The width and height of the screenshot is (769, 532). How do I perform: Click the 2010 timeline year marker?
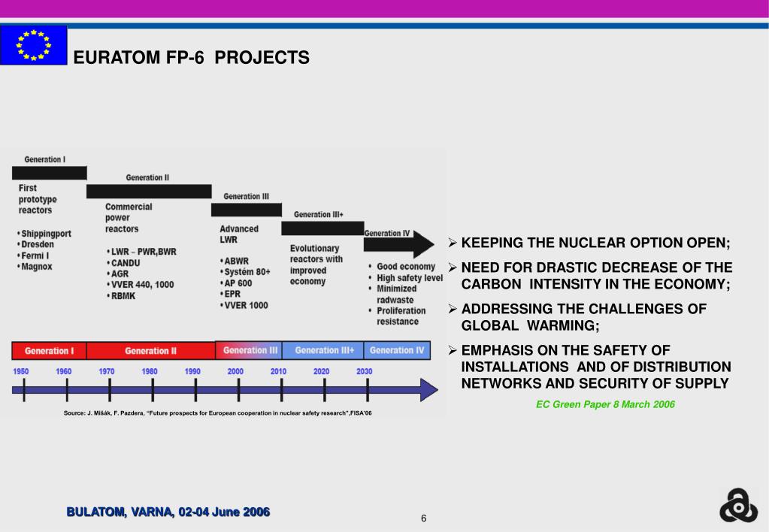coord(279,371)
